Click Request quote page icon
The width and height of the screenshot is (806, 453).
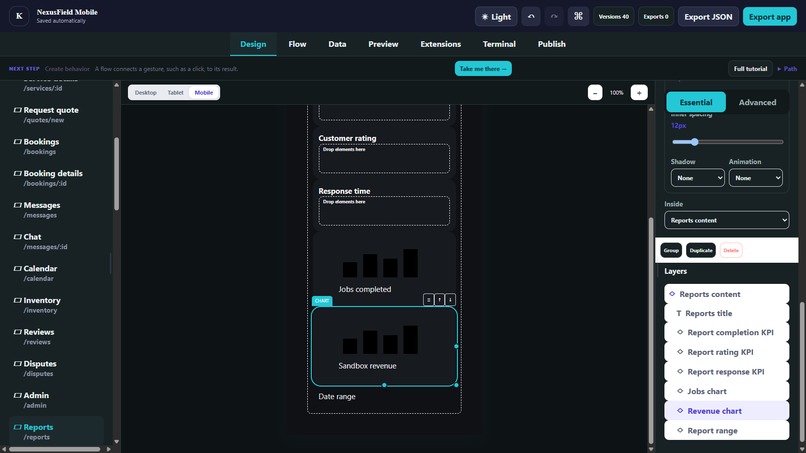(17, 110)
